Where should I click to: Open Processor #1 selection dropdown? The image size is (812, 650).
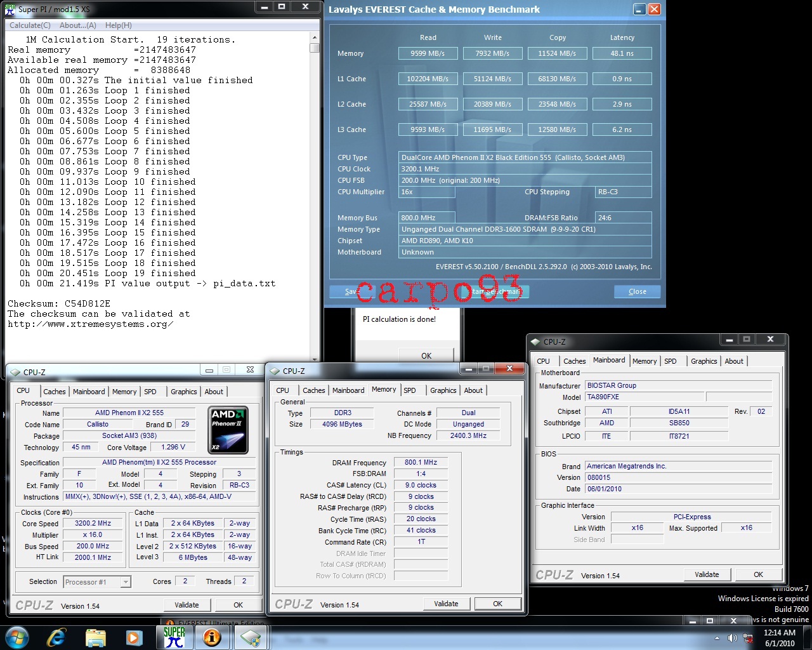pos(126,582)
